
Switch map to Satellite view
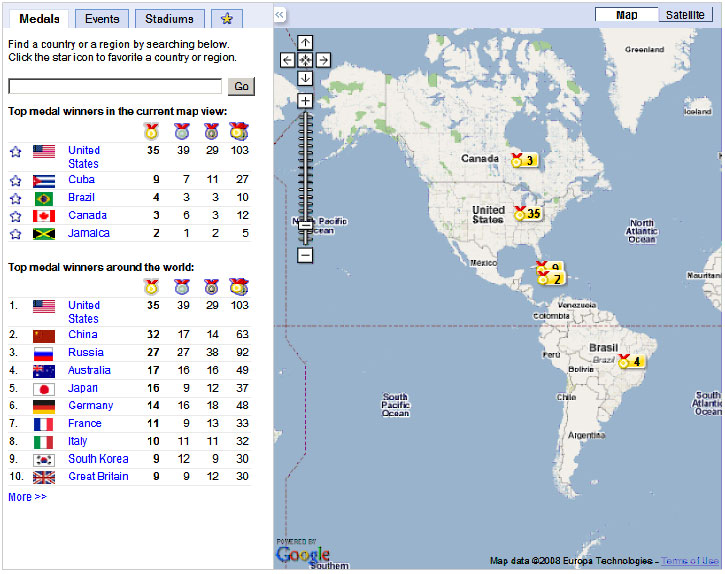[685, 15]
